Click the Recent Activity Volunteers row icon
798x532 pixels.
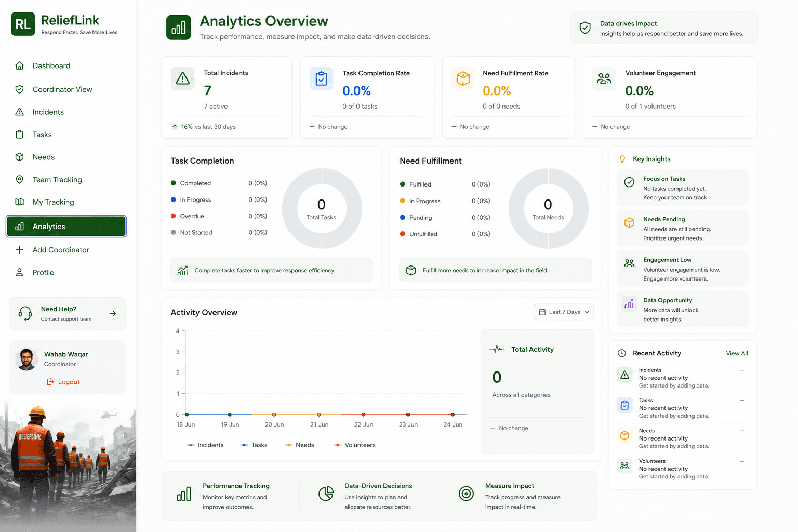[x=625, y=465]
